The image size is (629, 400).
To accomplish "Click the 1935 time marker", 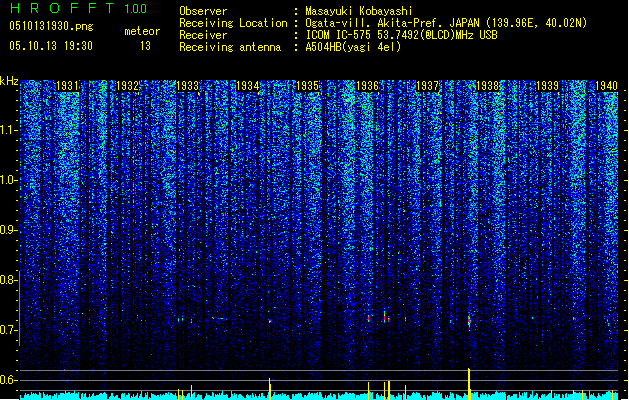I will click(307, 86).
